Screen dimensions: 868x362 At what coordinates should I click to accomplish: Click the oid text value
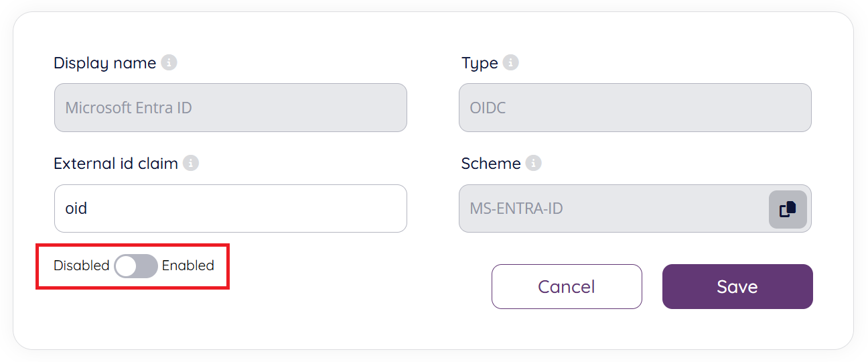(x=76, y=208)
